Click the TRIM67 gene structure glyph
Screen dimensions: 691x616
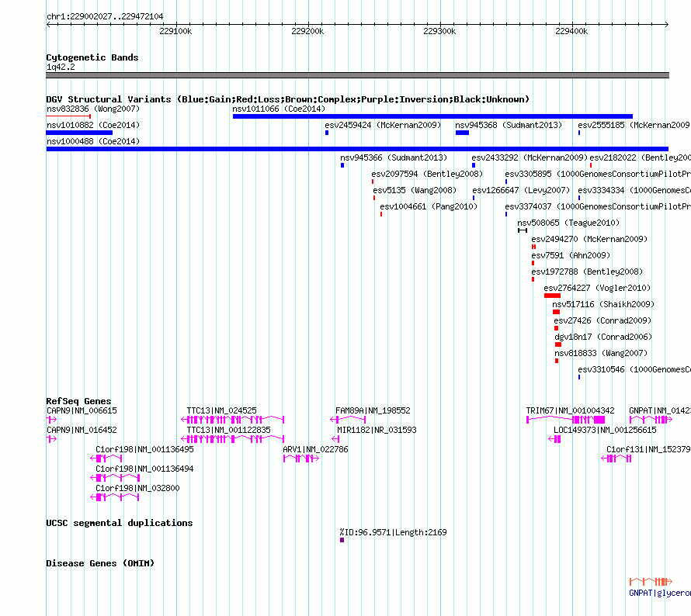pos(566,420)
